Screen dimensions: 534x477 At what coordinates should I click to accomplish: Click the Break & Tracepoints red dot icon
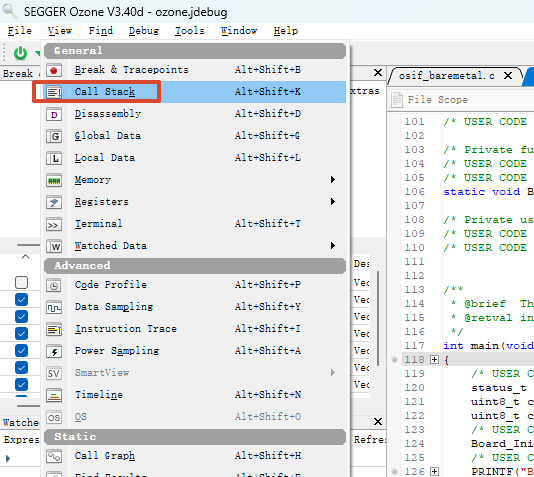(x=54, y=70)
